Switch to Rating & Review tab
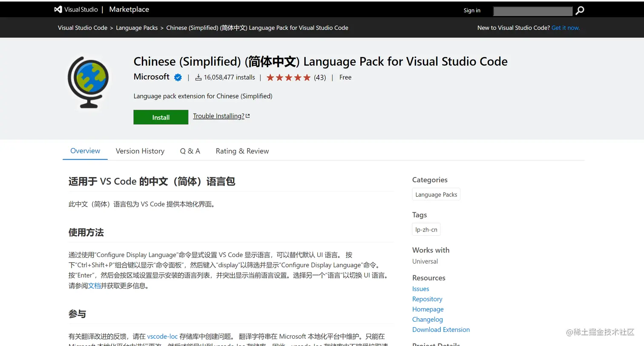The width and height of the screenshot is (644, 346). pos(242,151)
